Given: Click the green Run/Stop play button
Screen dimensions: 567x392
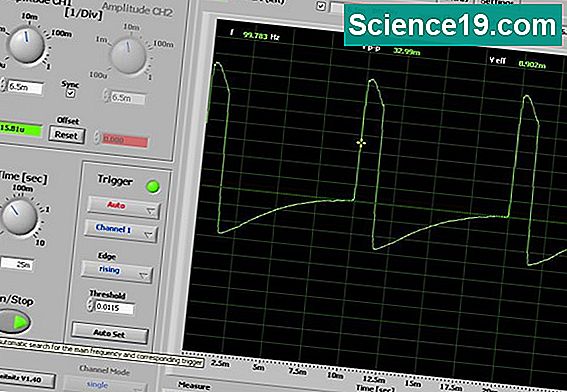Looking at the screenshot, I should pos(14,322).
